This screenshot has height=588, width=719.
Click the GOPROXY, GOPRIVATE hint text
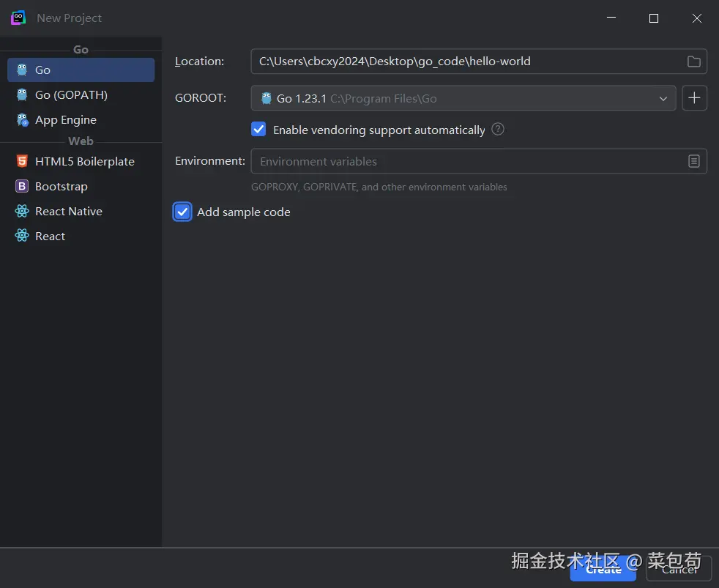(x=379, y=187)
